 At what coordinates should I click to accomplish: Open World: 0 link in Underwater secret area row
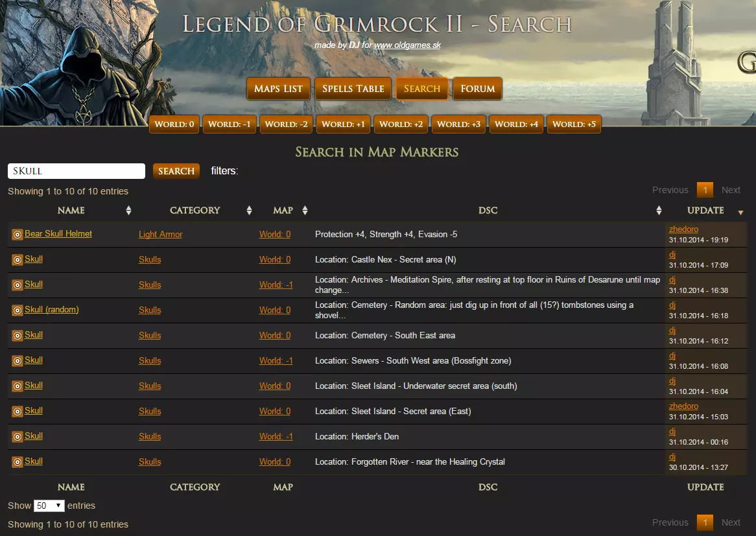coord(275,386)
